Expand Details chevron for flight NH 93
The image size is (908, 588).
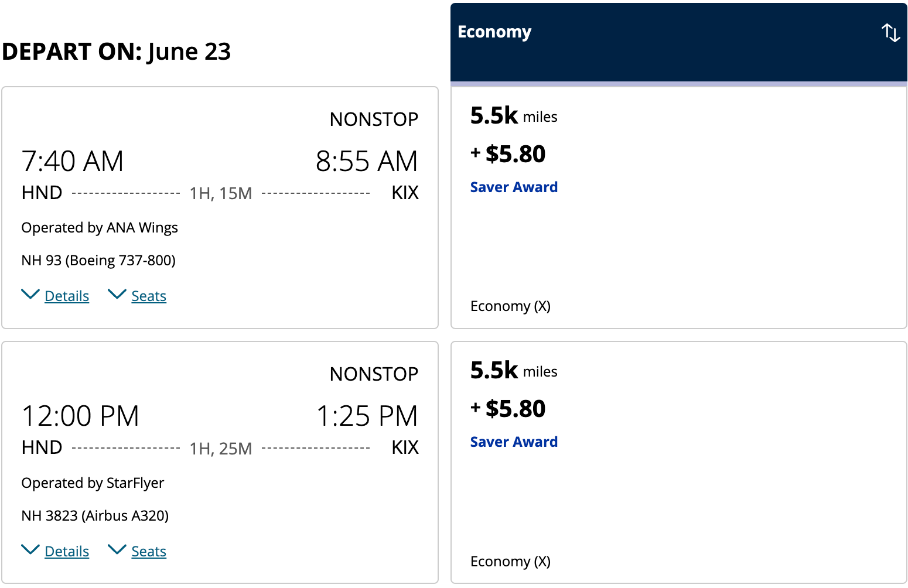30,294
